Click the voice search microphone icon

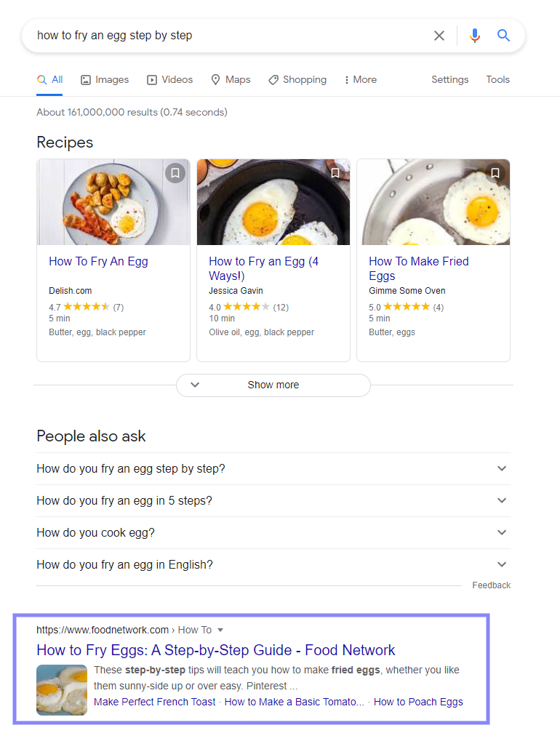[475, 36]
